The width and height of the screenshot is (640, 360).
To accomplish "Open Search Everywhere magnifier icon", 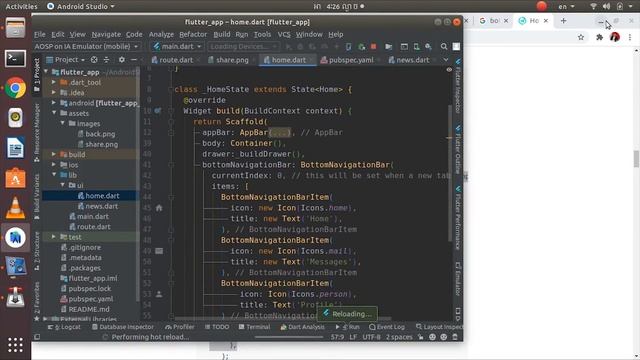I will (x=444, y=47).
